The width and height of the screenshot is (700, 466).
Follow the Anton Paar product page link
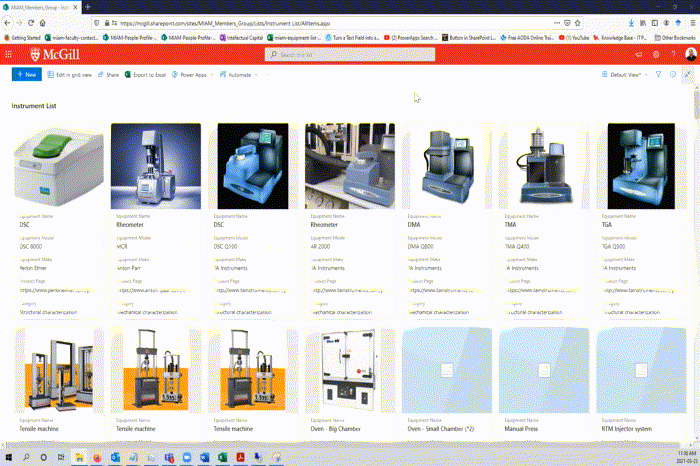pos(153,290)
